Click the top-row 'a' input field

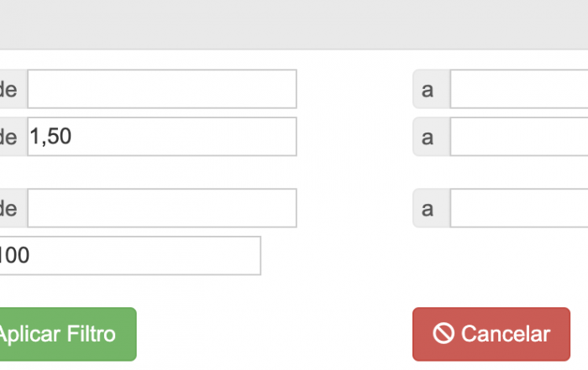(519, 89)
